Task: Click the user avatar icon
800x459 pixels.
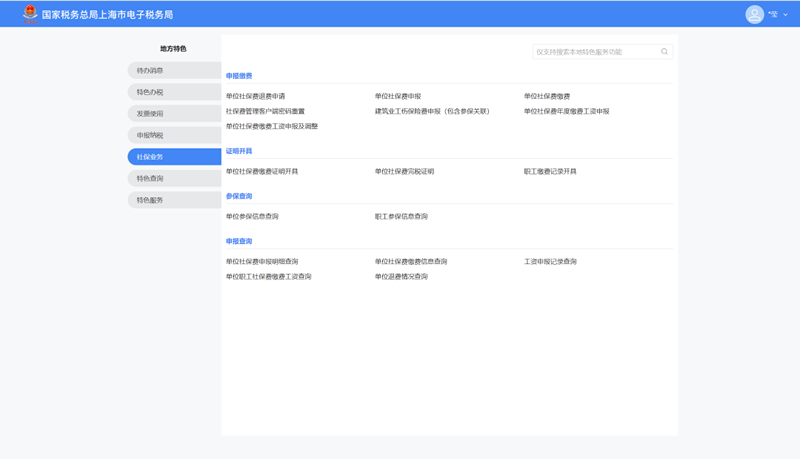Action: 754,14
